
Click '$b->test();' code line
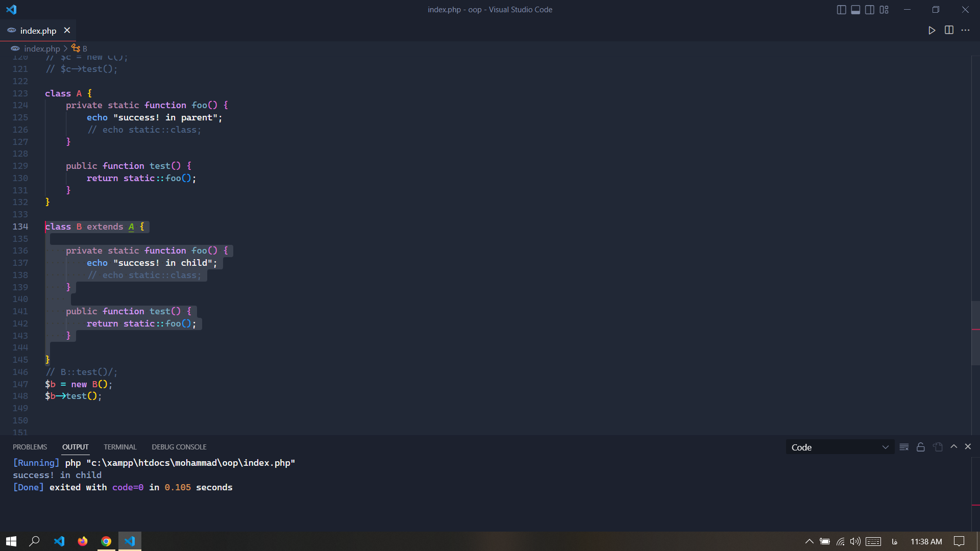pyautogui.click(x=73, y=396)
